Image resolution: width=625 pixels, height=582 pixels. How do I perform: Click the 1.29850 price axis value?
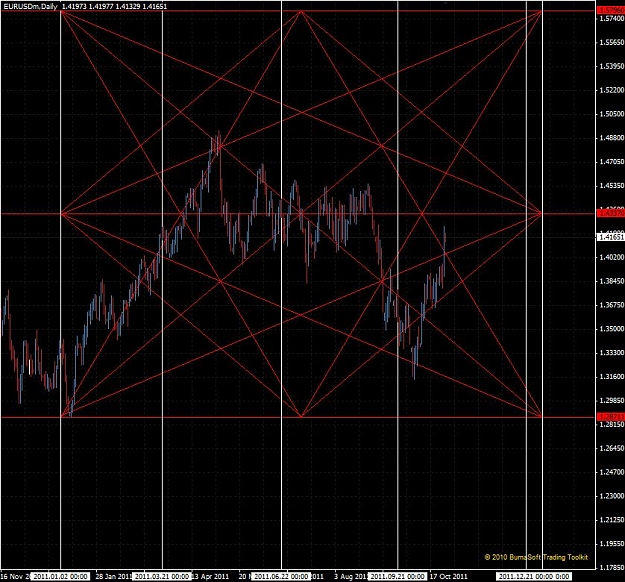[x=612, y=401]
